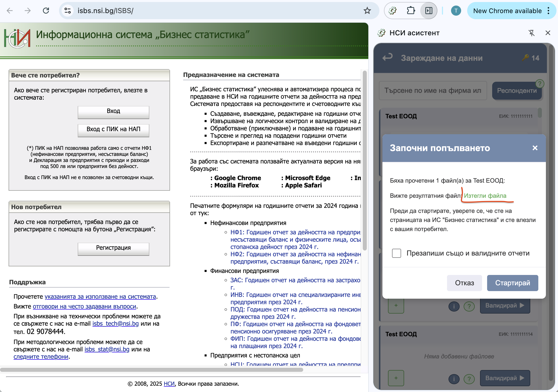
Task: Click the back arrow in НСИ асистент header
Action: [387, 58]
